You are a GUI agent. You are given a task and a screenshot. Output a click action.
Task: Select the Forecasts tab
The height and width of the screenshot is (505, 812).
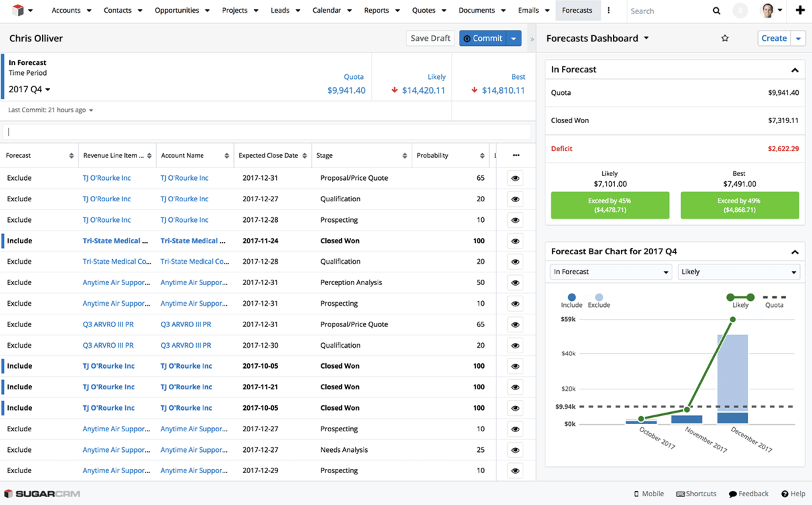click(x=577, y=10)
